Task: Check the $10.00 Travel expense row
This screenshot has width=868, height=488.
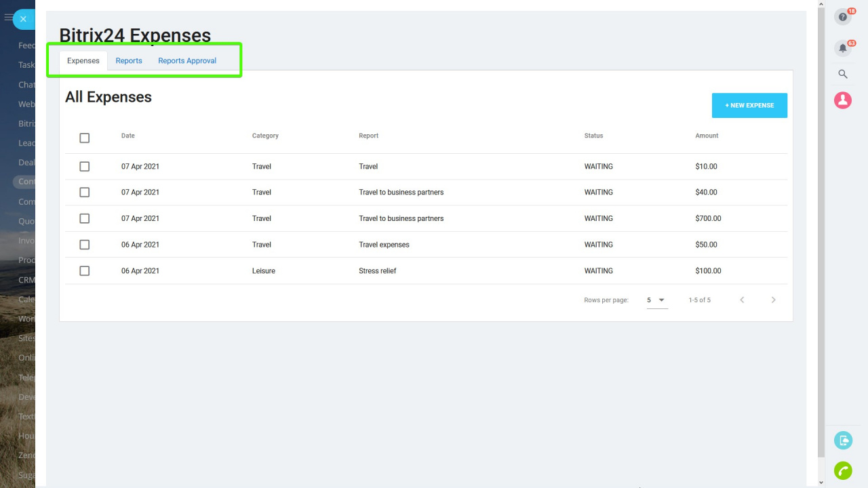Action: pos(85,166)
